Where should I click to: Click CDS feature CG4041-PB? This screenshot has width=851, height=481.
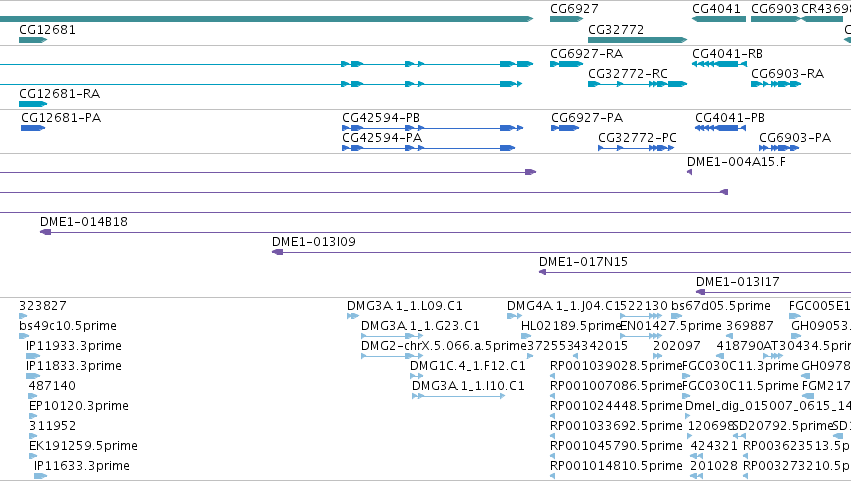(x=720, y=128)
